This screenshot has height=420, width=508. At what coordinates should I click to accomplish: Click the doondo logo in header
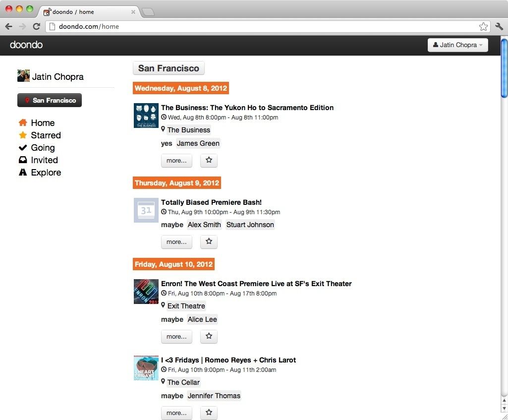[26, 45]
